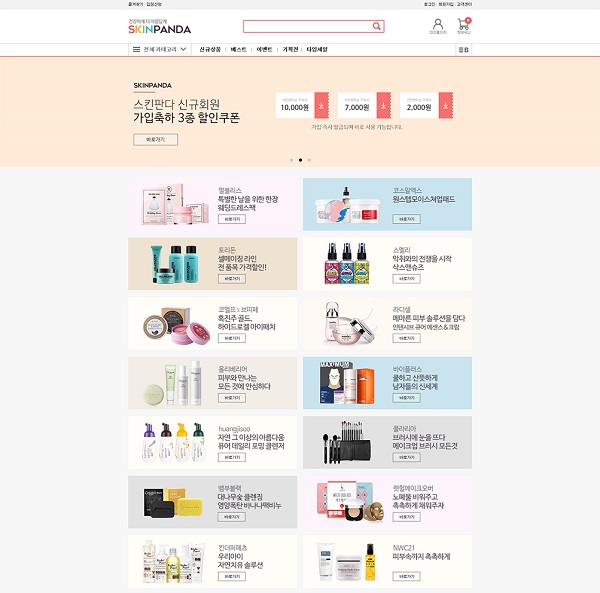This screenshot has width=600, height=593.
Task: Select the third banner slide dot
Action: pyautogui.click(x=309, y=160)
